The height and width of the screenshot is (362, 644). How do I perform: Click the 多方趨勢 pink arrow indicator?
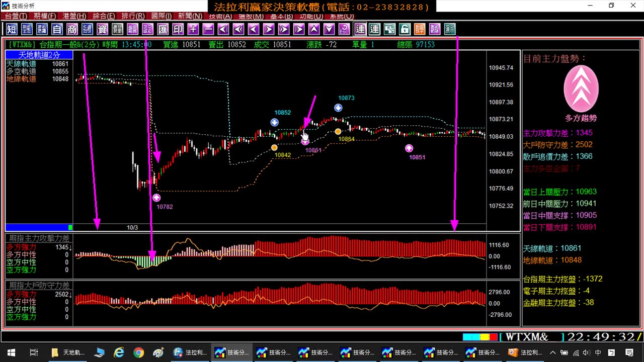tap(581, 89)
